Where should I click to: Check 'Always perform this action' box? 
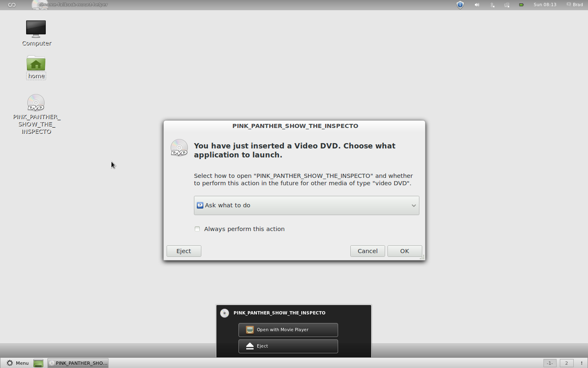pos(197,229)
